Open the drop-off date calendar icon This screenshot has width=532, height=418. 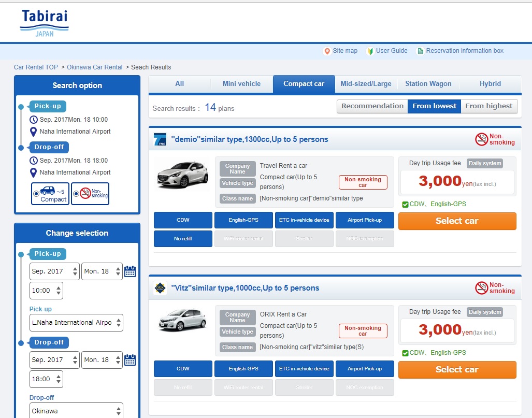tap(130, 360)
